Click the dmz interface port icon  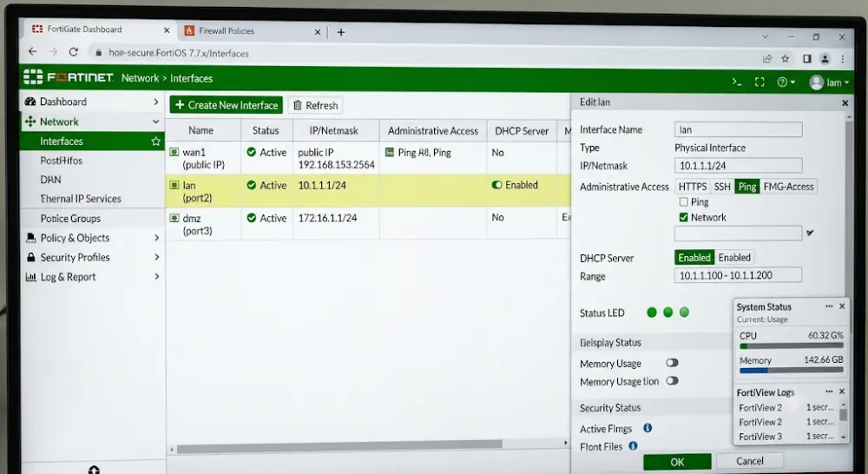pos(174,218)
